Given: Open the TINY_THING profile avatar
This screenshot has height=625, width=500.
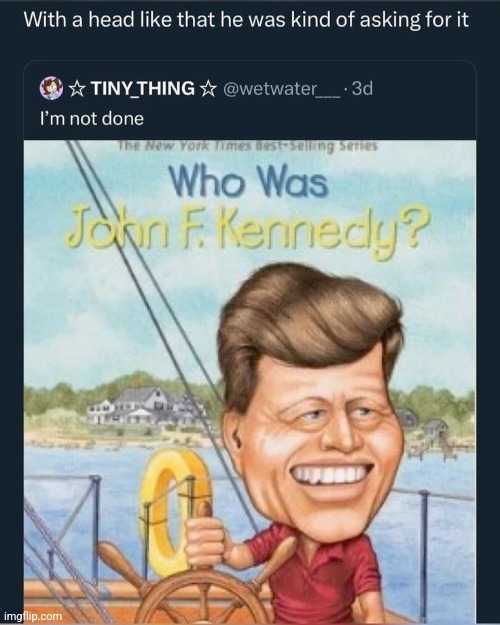Looking at the screenshot, I should click(x=51, y=88).
